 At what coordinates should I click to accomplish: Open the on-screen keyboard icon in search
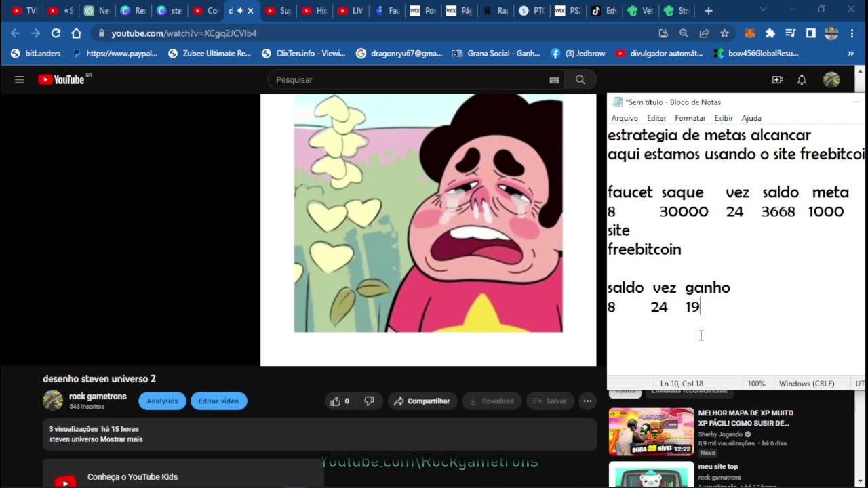tap(554, 80)
